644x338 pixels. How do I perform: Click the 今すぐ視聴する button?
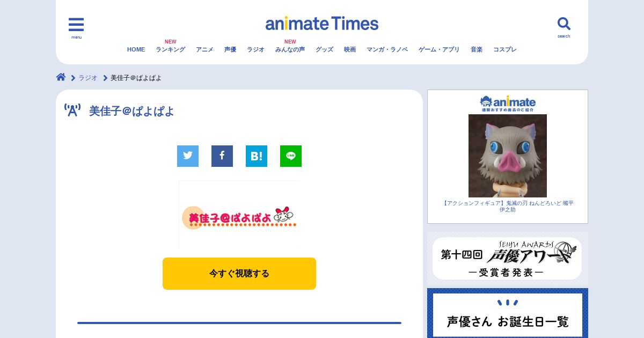[239, 274]
